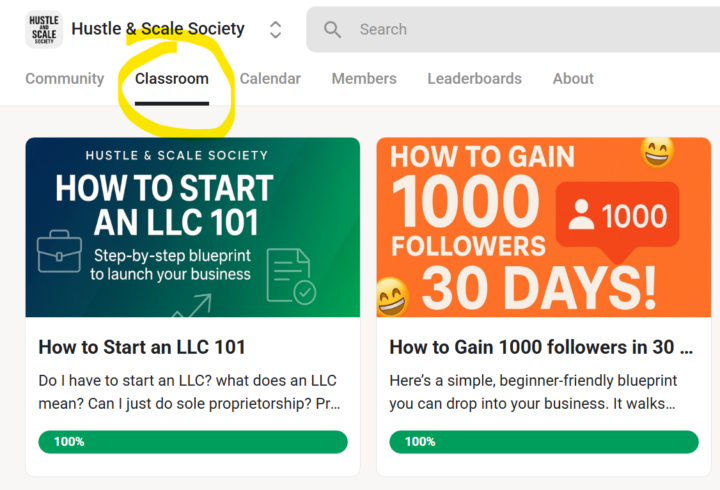
Task: Open the Community tab
Action: 64,79
